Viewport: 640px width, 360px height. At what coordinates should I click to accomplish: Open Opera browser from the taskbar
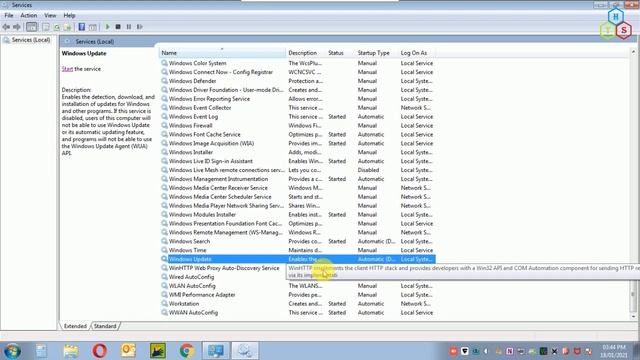pos(100,351)
